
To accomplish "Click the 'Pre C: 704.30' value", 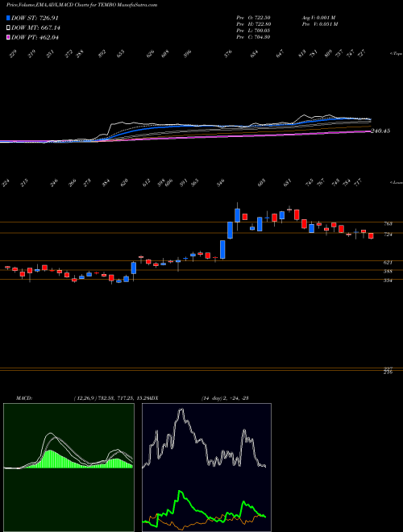I will pos(253,37).
